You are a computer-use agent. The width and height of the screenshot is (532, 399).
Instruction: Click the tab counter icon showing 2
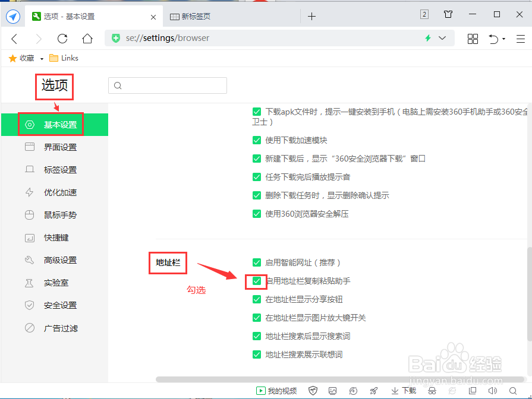tap(424, 14)
